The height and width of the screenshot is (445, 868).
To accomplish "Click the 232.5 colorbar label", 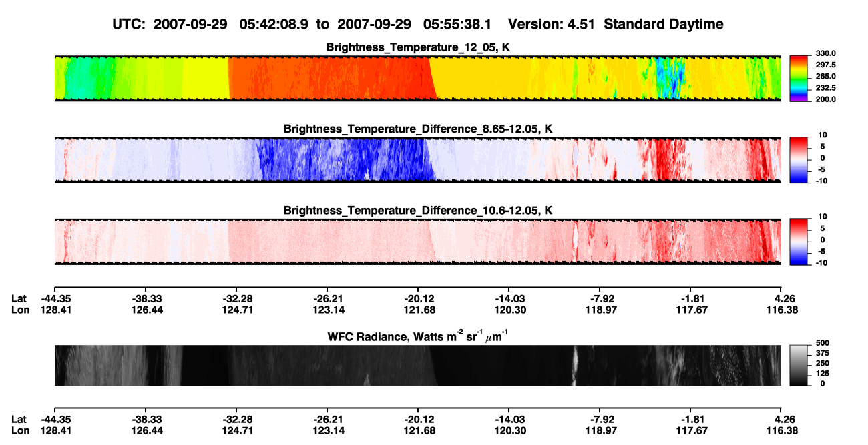I will [825, 88].
